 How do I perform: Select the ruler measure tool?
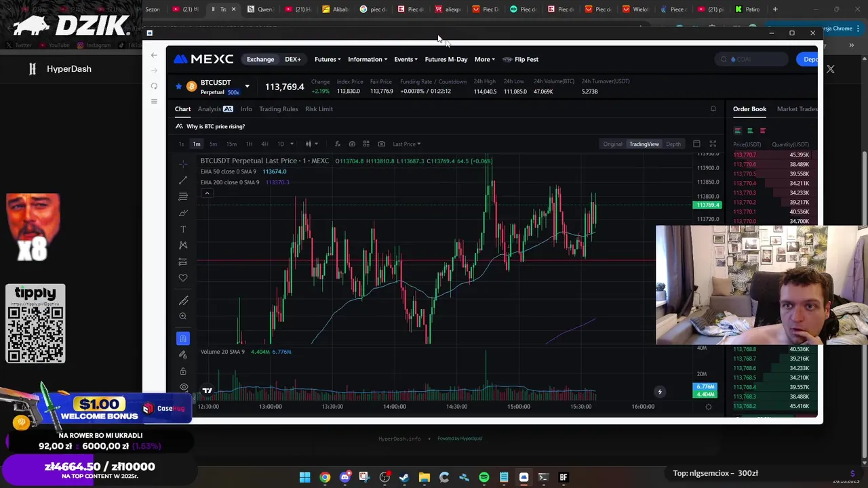(183, 300)
